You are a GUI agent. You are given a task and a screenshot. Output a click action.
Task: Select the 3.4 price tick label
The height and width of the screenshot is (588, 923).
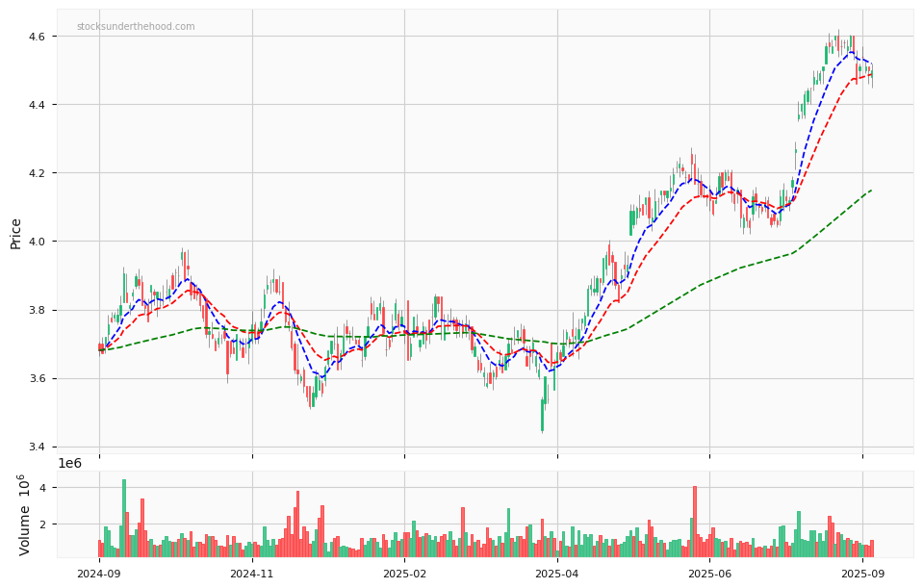(36, 447)
